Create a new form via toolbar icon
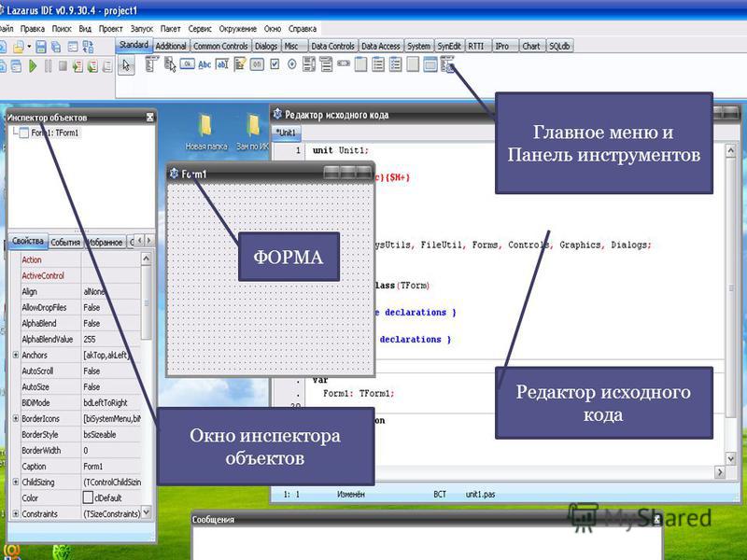Viewport: 747px width, 560px height. click(73, 47)
